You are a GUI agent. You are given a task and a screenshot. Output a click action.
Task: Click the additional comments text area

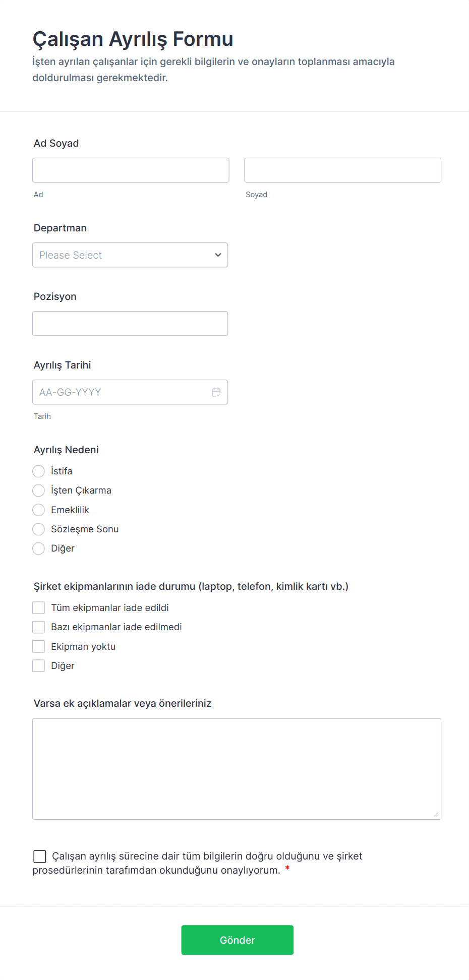[237, 769]
